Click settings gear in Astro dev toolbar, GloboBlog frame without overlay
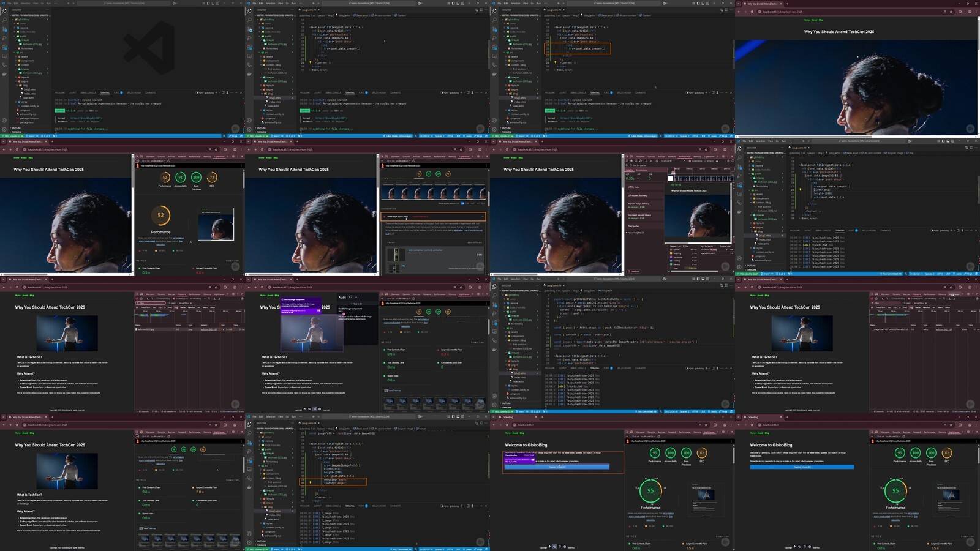The width and height of the screenshot is (980, 551). (810, 547)
